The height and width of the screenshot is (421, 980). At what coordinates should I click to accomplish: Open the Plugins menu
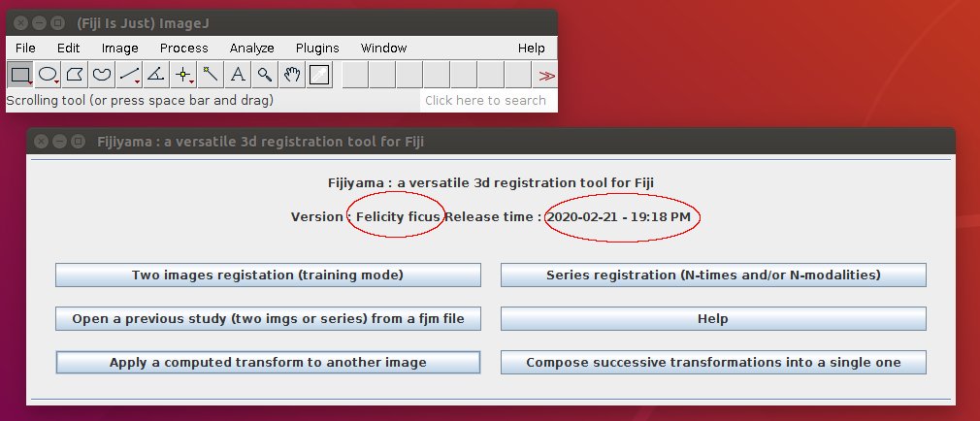[x=317, y=49]
